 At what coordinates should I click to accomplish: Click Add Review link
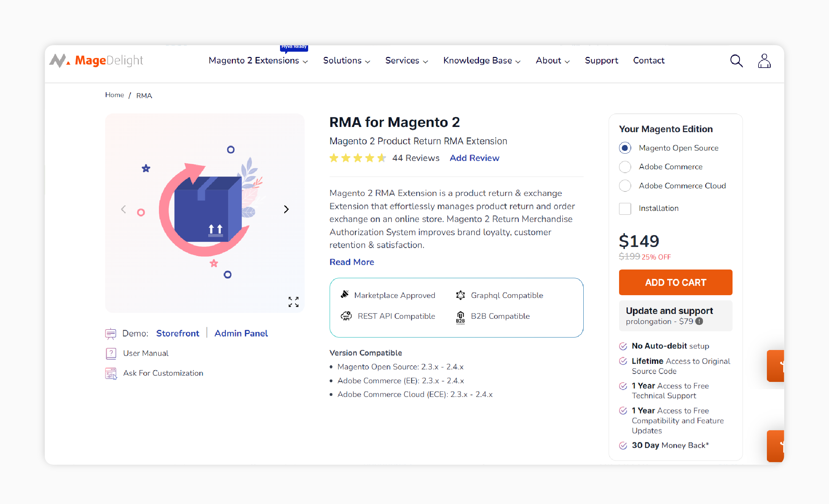[474, 158]
